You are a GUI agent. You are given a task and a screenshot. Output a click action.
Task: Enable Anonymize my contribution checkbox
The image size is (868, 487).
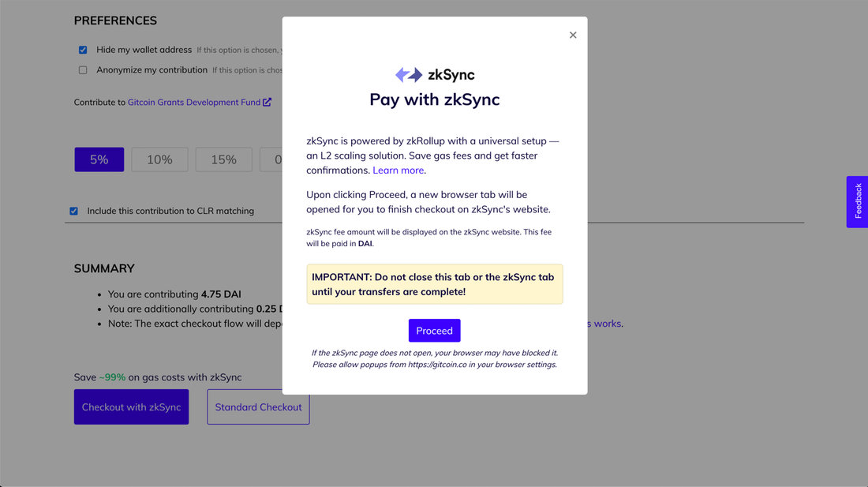click(x=83, y=70)
